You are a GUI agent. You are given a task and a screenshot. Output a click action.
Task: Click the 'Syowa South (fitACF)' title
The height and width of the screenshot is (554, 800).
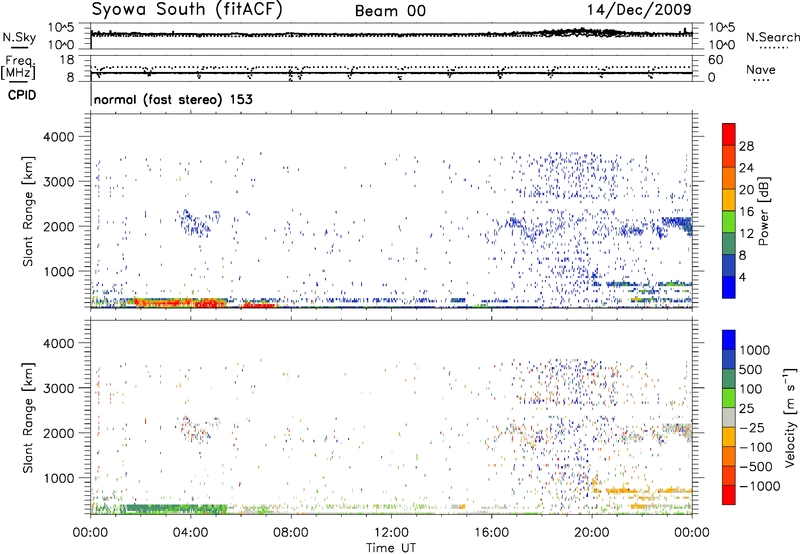click(x=187, y=10)
